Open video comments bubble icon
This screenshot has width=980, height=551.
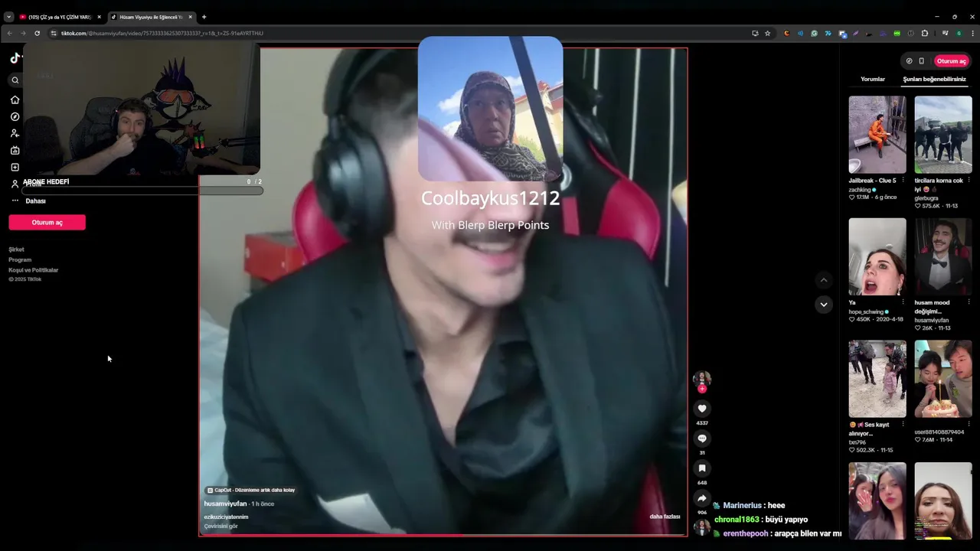tap(701, 439)
